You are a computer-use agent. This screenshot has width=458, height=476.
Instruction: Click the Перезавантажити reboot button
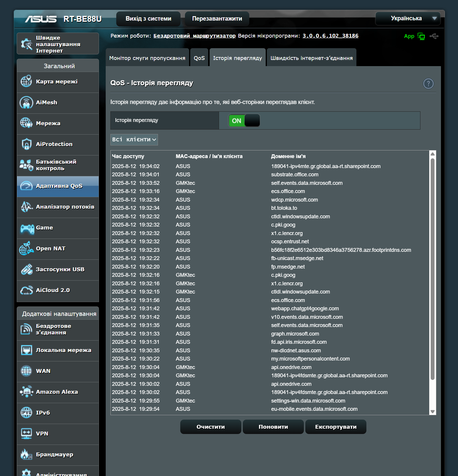217,19
